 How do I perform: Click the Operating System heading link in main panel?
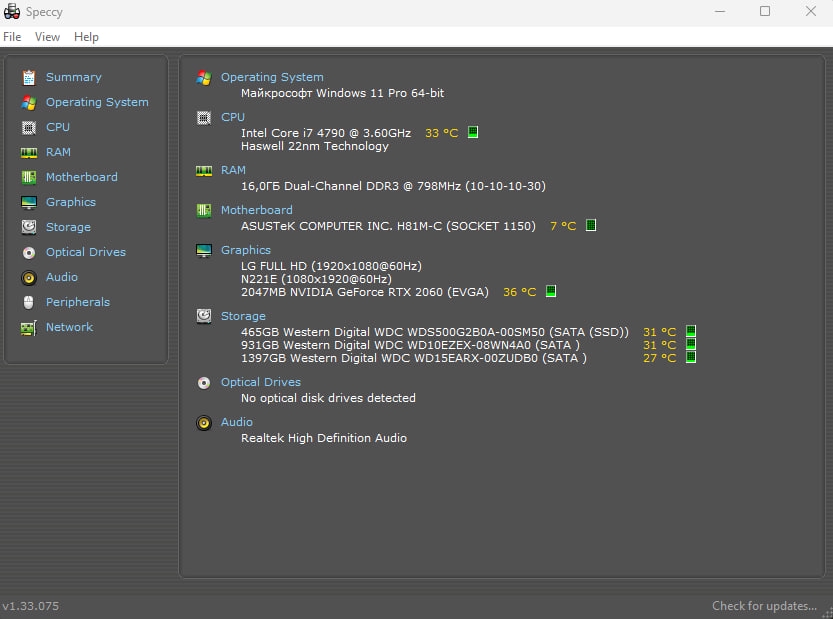click(272, 77)
